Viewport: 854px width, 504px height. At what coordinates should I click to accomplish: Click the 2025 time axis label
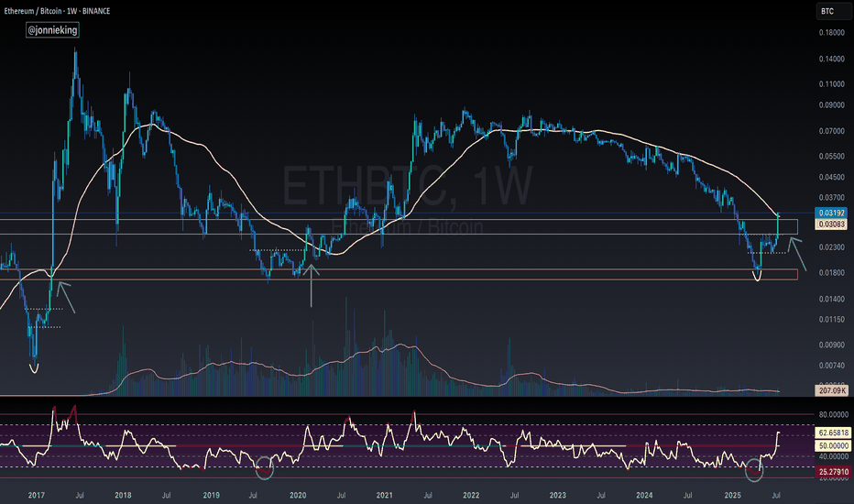(x=732, y=495)
